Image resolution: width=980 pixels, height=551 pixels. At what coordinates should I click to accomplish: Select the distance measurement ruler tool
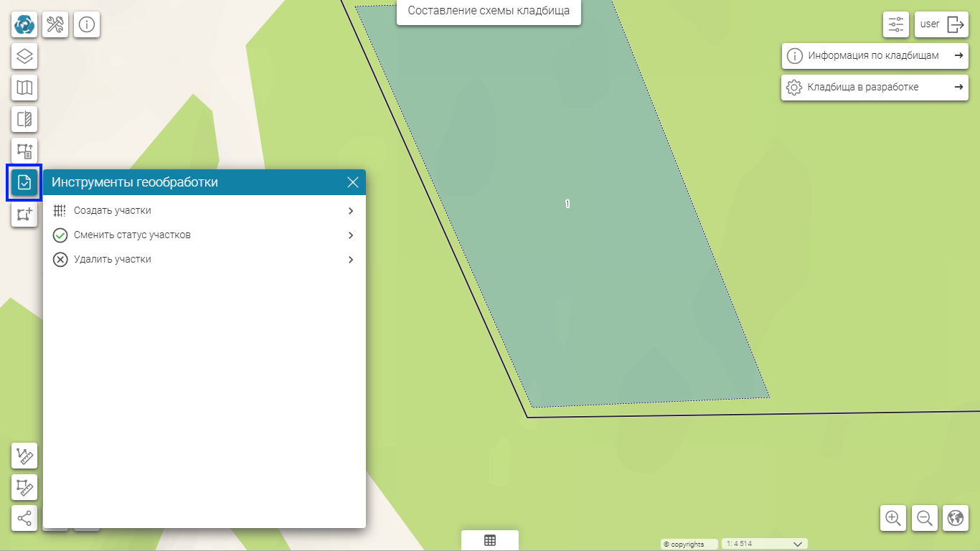click(x=24, y=456)
